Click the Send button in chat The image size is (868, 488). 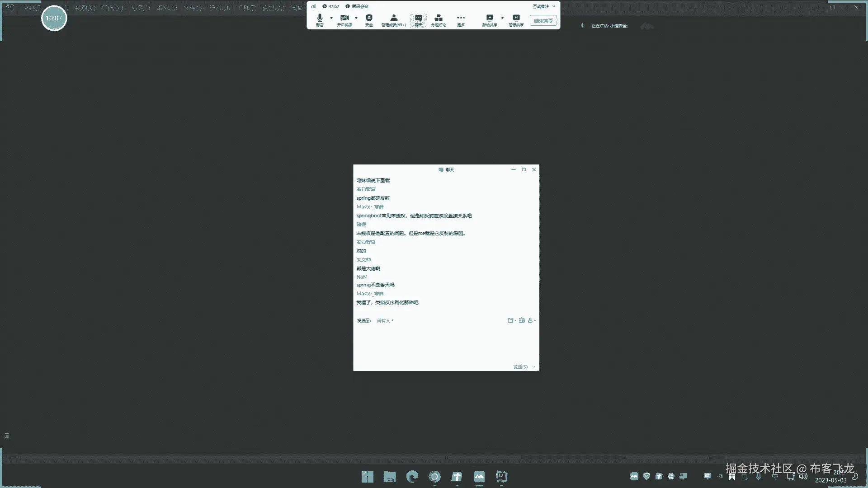tap(520, 367)
